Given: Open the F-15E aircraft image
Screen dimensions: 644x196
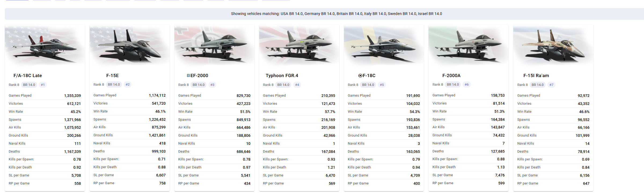Looking at the screenshot, I should pyautogui.click(x=130, y=46).
